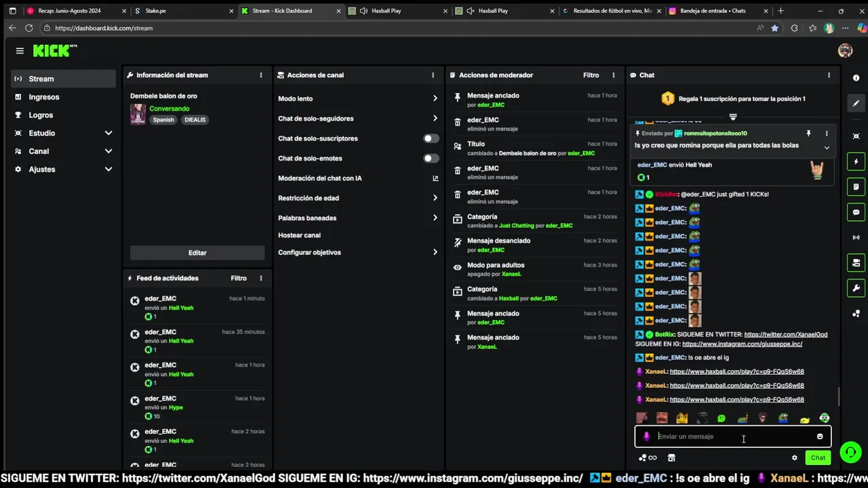Image resolution: width=868 pixels, height=488 pixels.
Task: Open Chat panel three-dot menu
Action: pos(829,75)
